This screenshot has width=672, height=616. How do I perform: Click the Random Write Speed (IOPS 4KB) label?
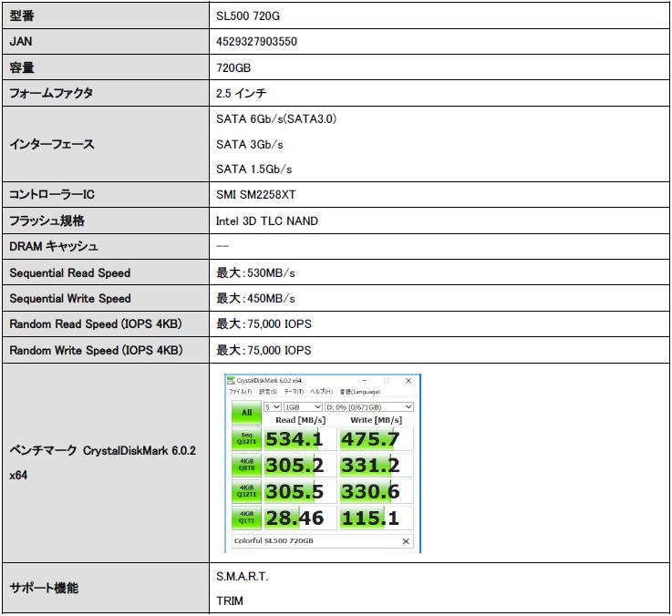[96, 350]
